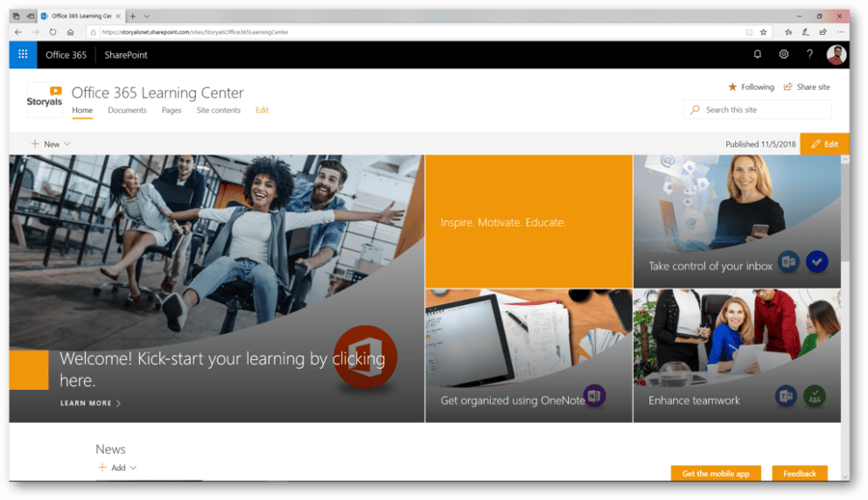Click the add notes pen icon
Screen dimensions: 868x500
point(805,32)
